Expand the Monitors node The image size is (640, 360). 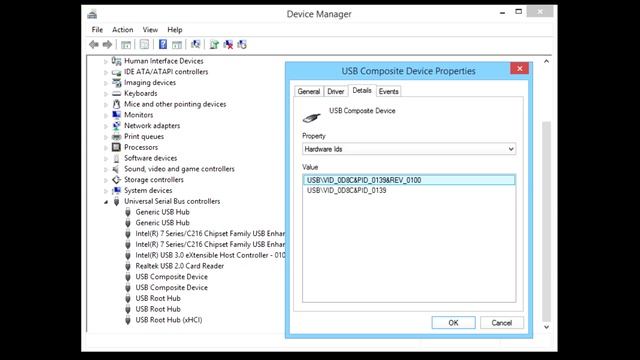click(106, 116)
